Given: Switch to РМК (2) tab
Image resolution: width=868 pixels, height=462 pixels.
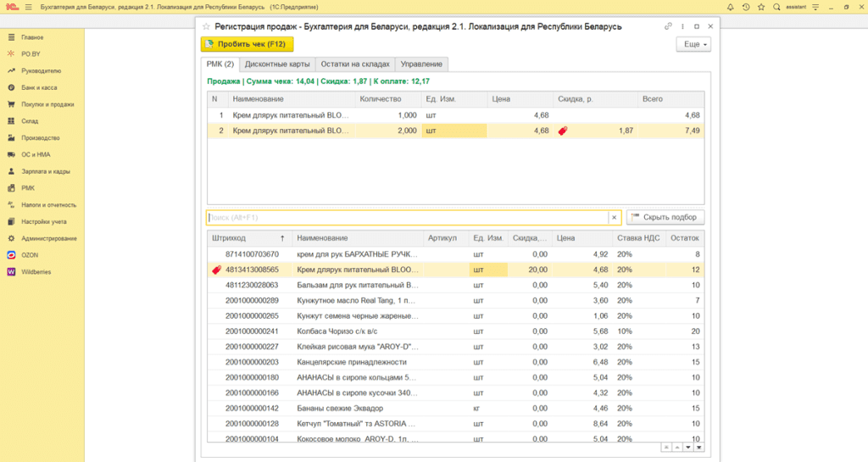Looking at the screenshot, I should (220, 64).
